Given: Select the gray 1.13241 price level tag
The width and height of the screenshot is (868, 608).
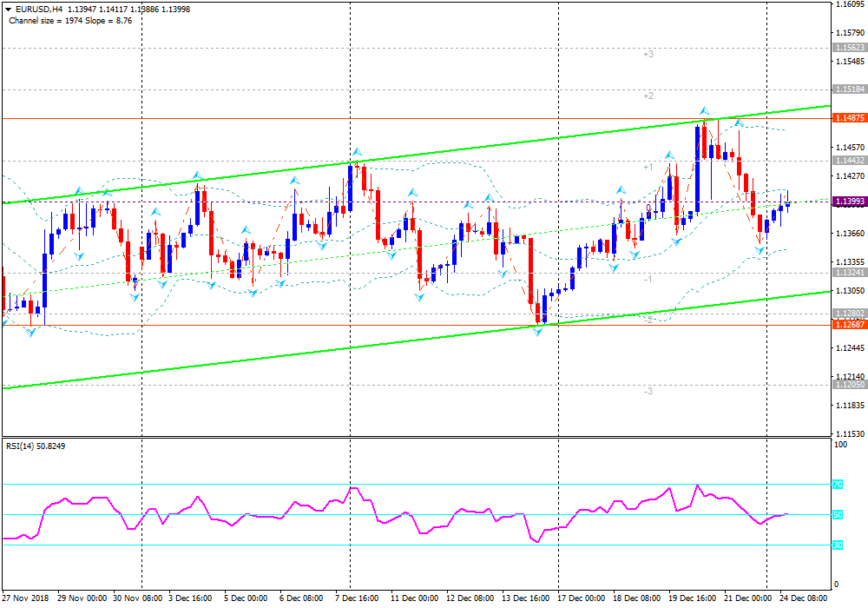Looking at the screenshot, I should (849, 273).
